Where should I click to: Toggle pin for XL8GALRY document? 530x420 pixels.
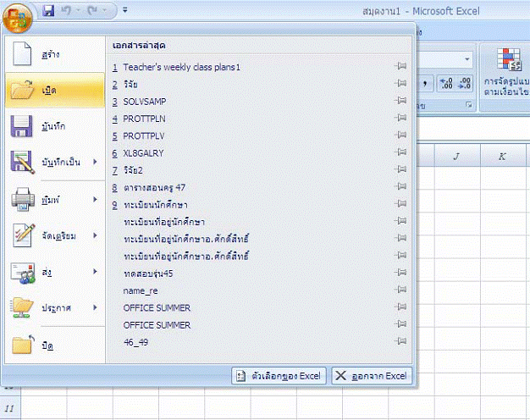point(400,152)
